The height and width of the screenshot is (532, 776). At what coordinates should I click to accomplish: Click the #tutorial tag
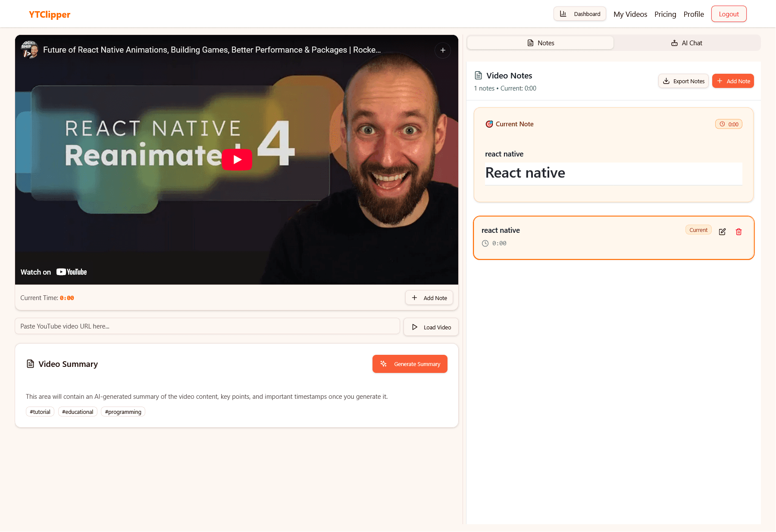[40, 412]
